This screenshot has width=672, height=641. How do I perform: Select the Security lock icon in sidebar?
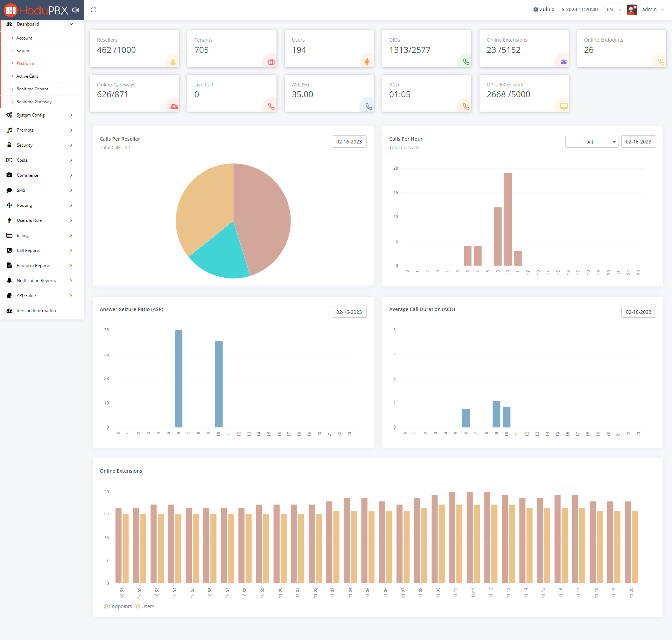9,145
